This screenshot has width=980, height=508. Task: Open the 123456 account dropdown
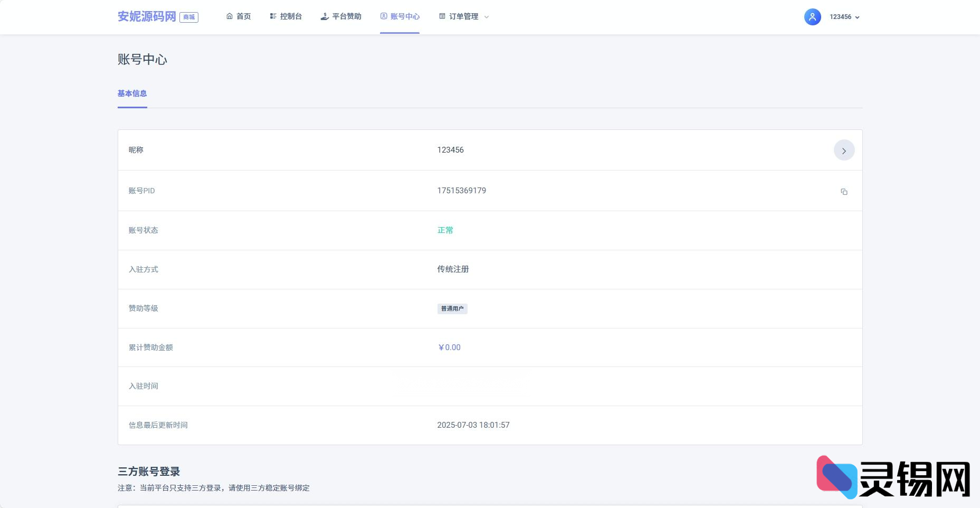pos(843,16)
